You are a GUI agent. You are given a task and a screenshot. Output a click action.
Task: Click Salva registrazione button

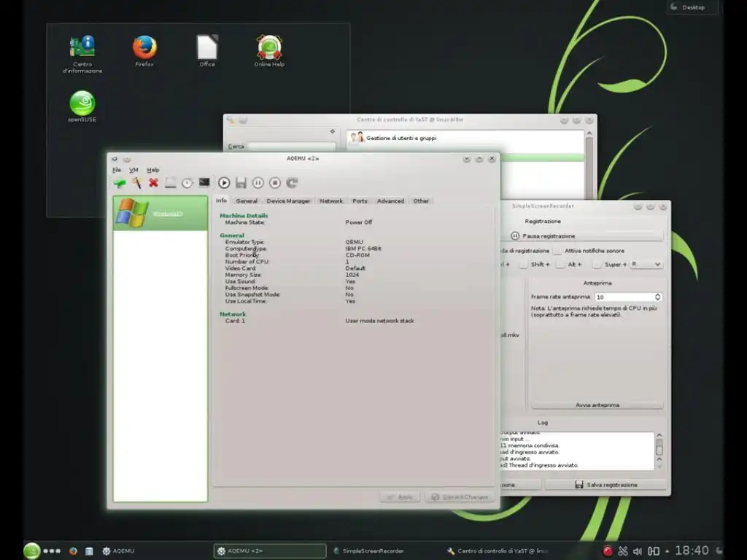[x=605, y=485]
